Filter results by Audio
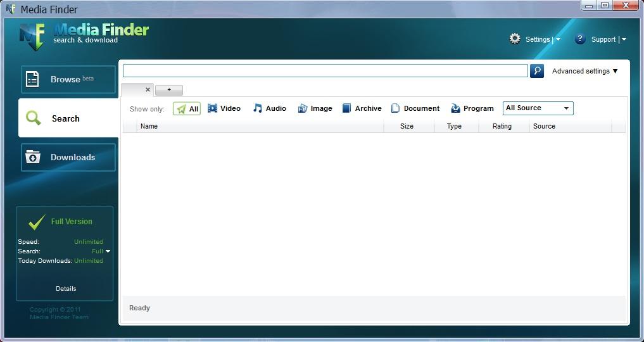Screen dimensions: 644x342 click(269, 108)
